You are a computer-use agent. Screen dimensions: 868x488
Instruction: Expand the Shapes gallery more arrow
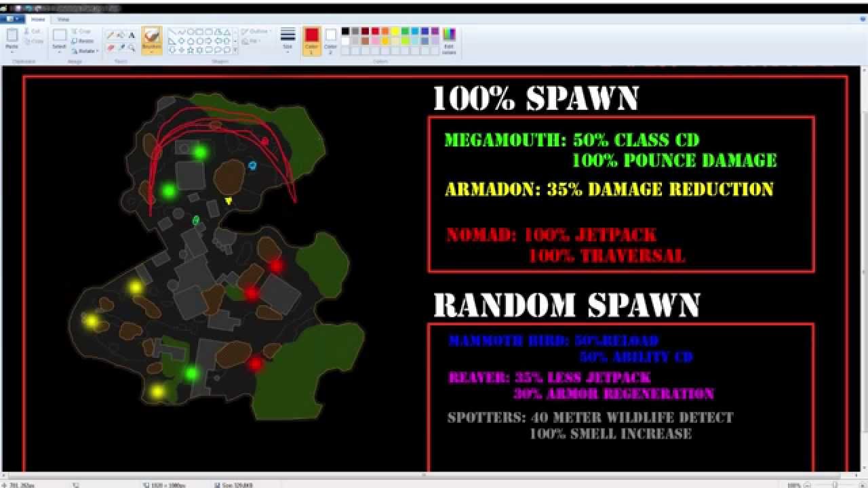[x=235, y=49]
